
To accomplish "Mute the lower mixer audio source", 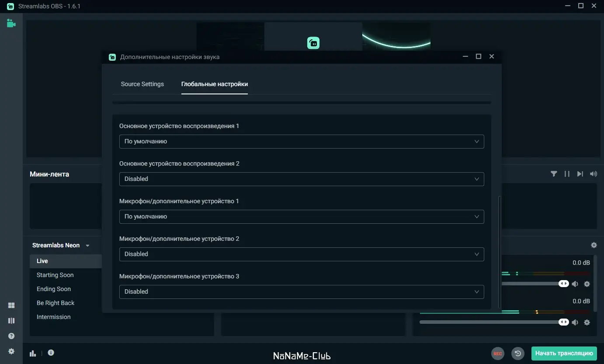I will [575, 322].
